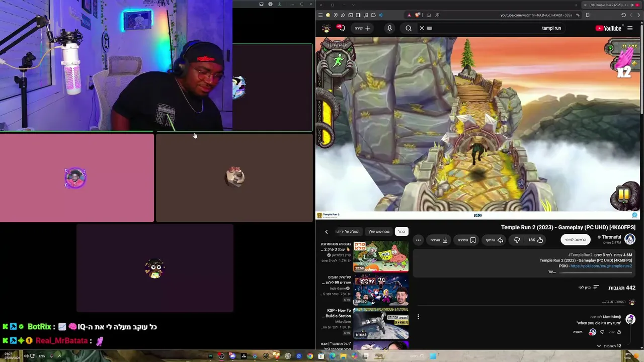
Task: Open the browser music note icon
Action: (366, 15)
